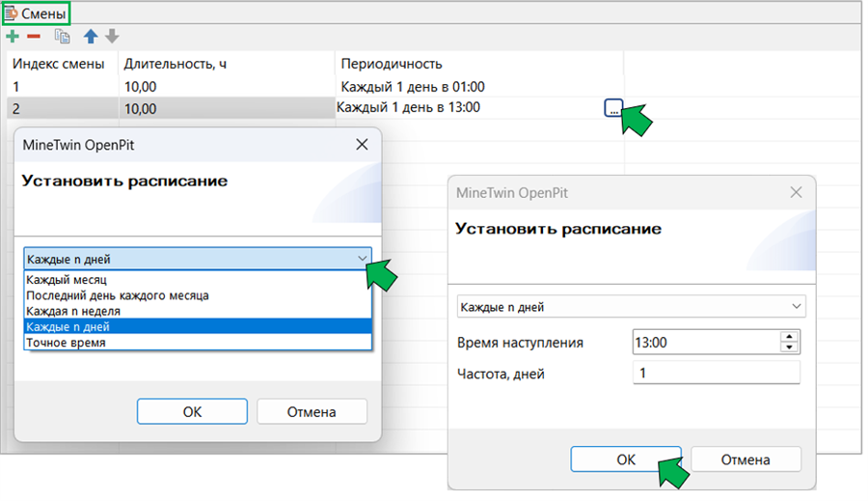Open the schedule type dropdown in right dialog
868x501 pixels.
pos(631,306)
